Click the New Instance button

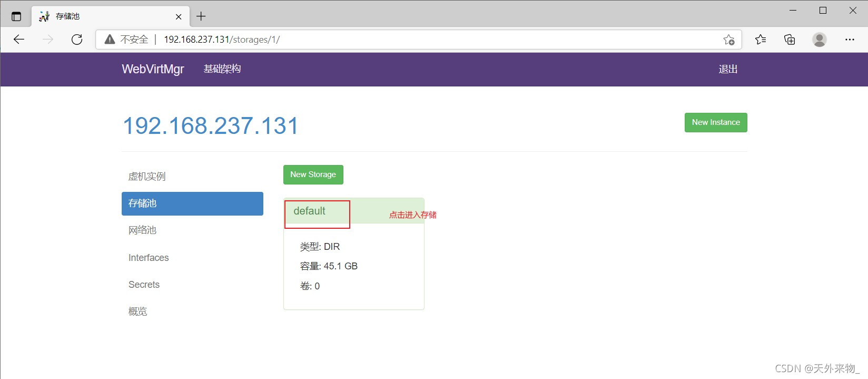[x=716, y=122]
